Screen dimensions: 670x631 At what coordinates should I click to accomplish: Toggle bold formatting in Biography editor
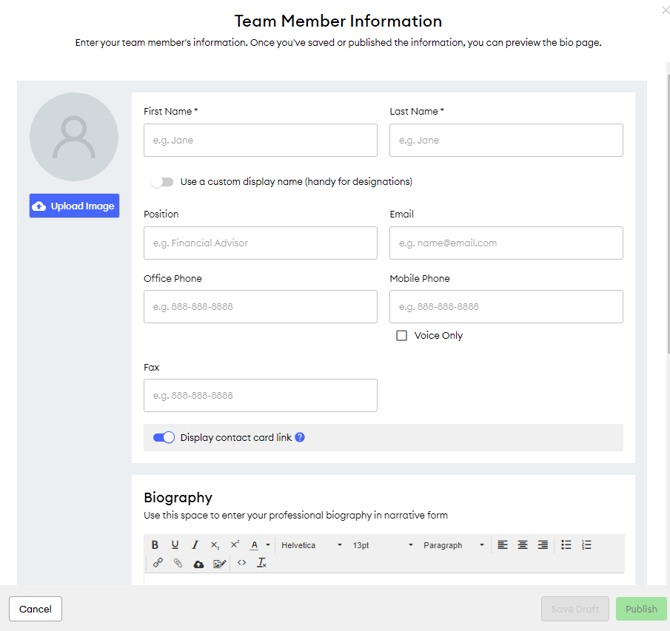pyautogui.click(x=155, y=545)
